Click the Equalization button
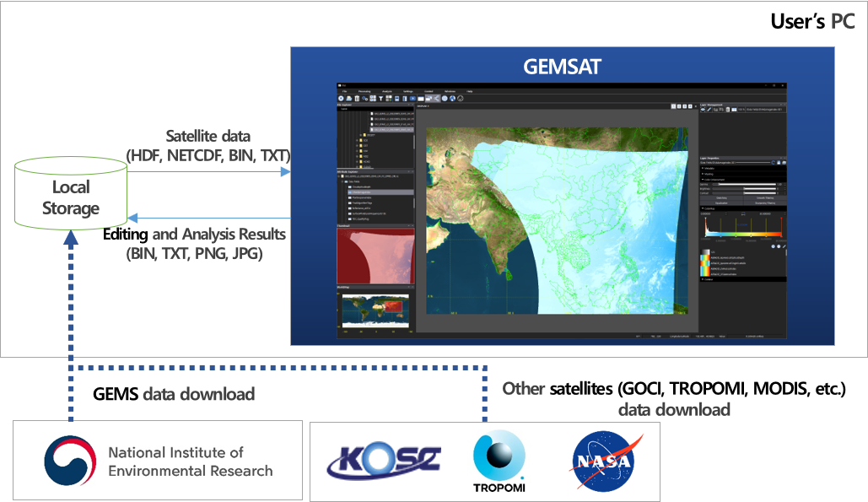 tap(722, 203)
